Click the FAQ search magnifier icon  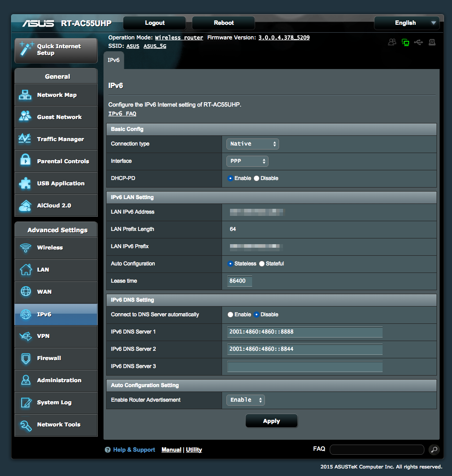434,450
